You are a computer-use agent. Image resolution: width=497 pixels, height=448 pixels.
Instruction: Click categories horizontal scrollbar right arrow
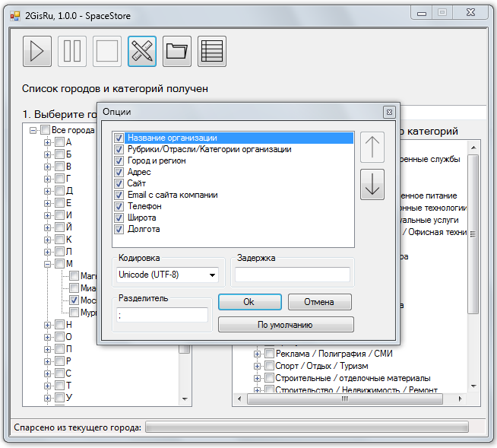click(461, 399)
